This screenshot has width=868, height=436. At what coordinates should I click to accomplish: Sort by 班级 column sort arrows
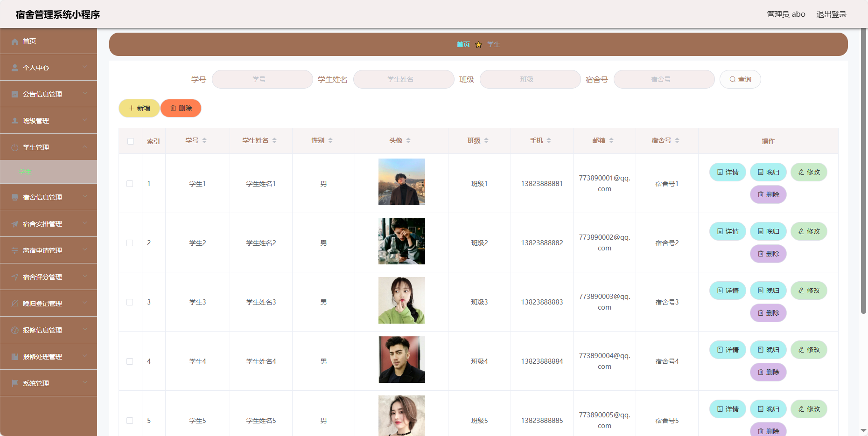[x=486, y=141]
